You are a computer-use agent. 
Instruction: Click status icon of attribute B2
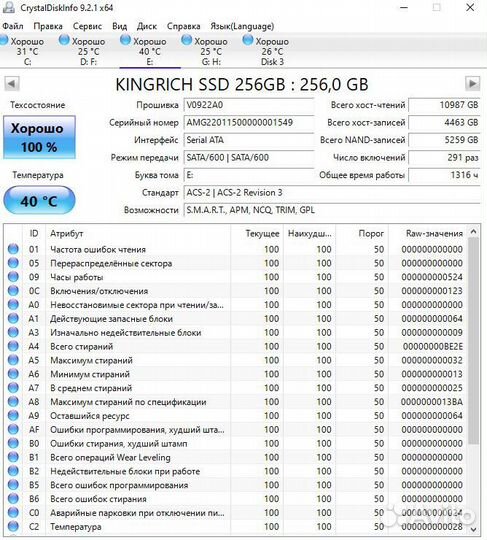coord(13,471)
